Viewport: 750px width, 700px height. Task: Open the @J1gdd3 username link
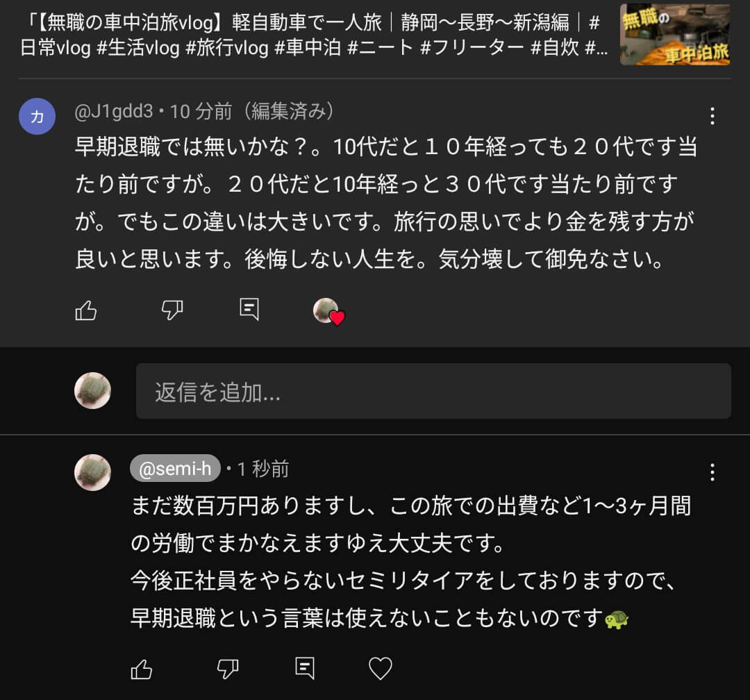(x=114, y=112)
